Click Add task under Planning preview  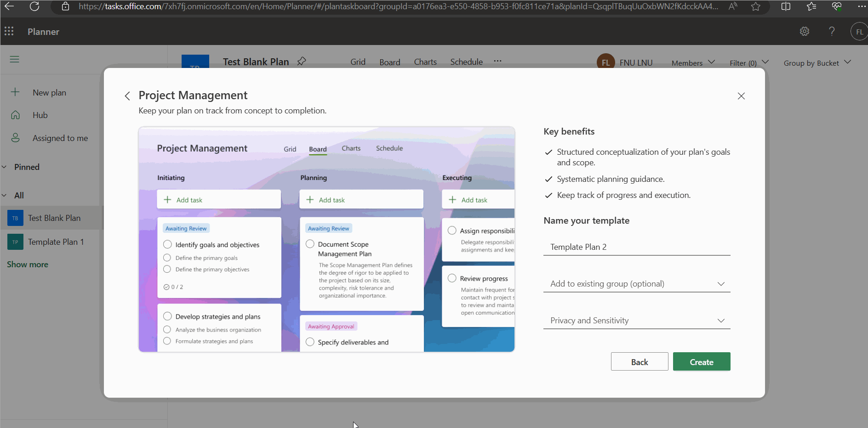(361, 199)
